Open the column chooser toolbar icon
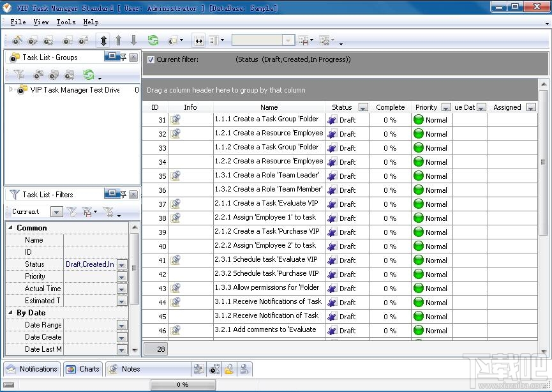The image size is (552, 392). (x=214, y=40)
